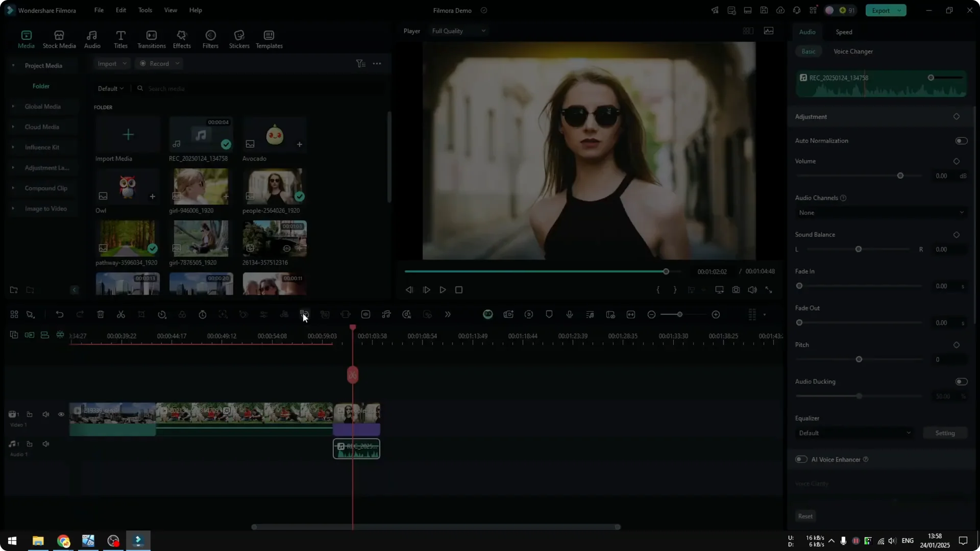Open Equalizer Default dropdown
980x551 pixels.
pyautogui.click(x=854, y=433)
